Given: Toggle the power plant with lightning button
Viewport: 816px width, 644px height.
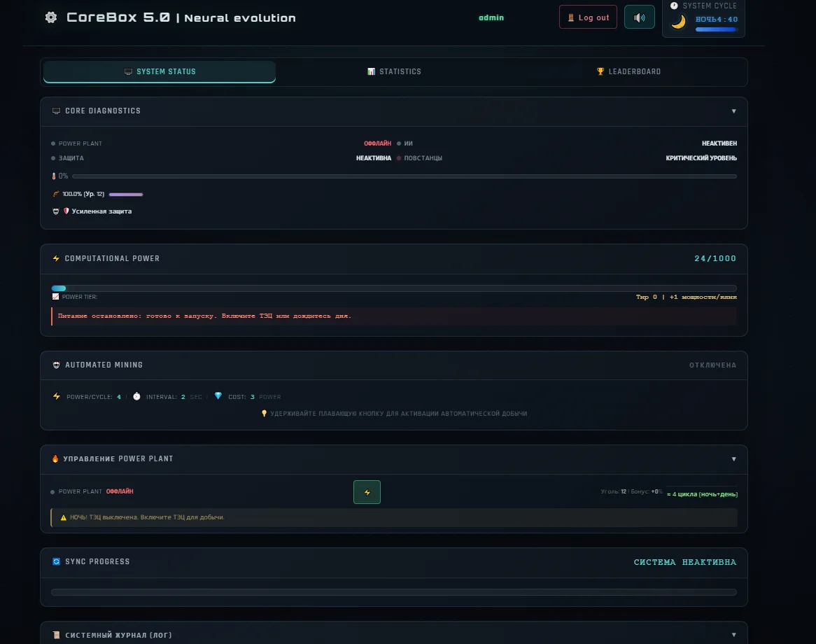Looking at the screenshot, I should coord(367,492).
